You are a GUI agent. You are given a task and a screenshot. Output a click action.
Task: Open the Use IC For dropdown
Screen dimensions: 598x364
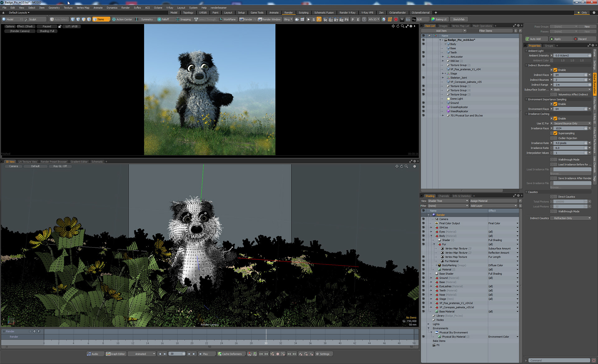coord(572,124)
